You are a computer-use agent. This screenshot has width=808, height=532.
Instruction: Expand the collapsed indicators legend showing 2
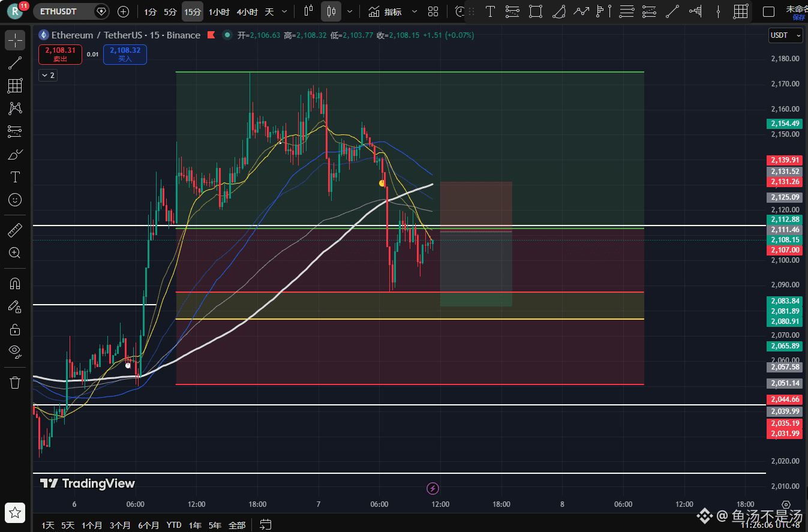pyautogui.click(x=47, y=75)
